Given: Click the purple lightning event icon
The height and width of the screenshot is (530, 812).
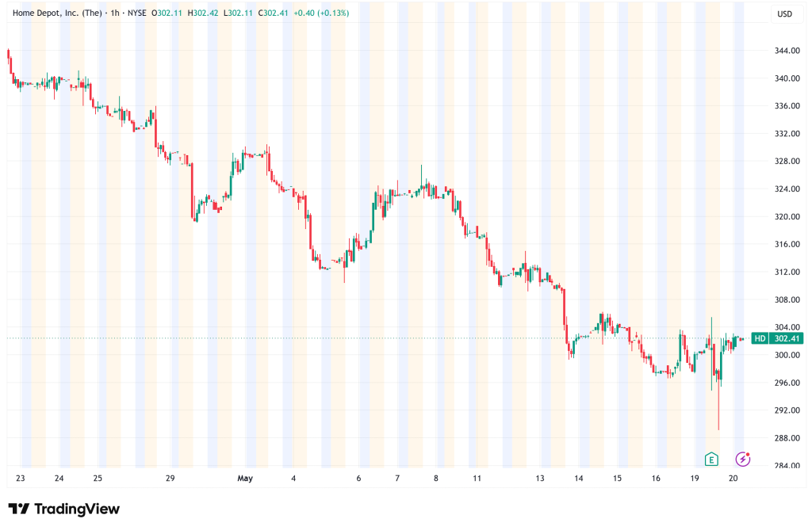Looking at the screenshot, I should click(742, 459).
